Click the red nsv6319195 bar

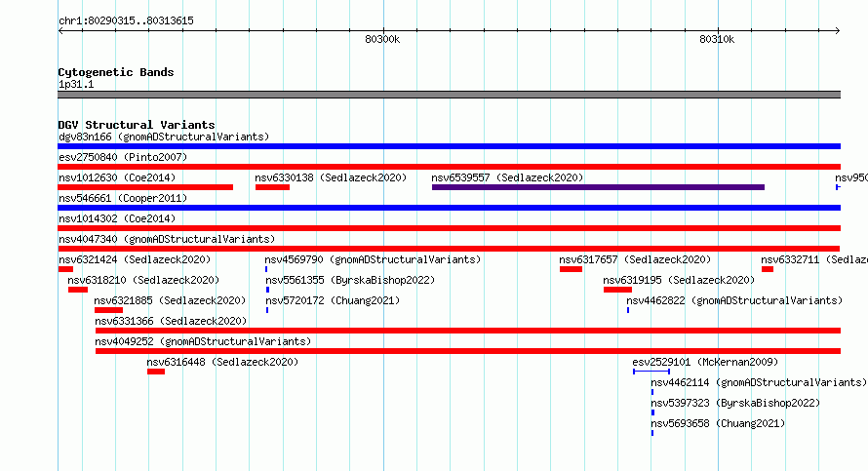617,290
